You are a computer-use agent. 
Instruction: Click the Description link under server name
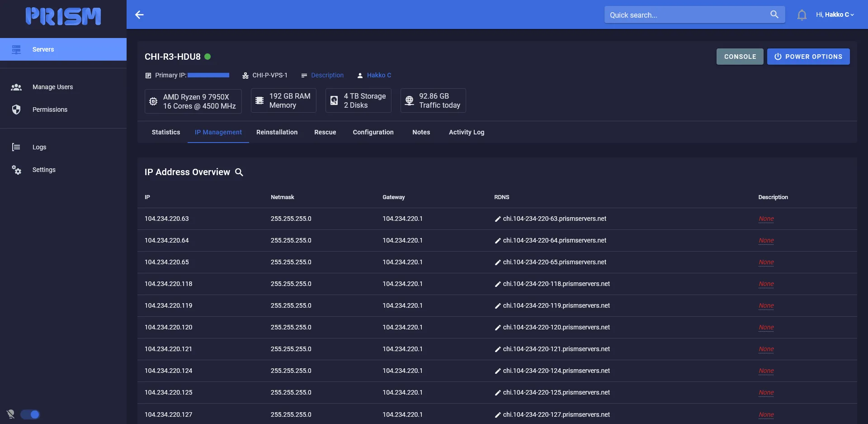click(x=327, y=75)
